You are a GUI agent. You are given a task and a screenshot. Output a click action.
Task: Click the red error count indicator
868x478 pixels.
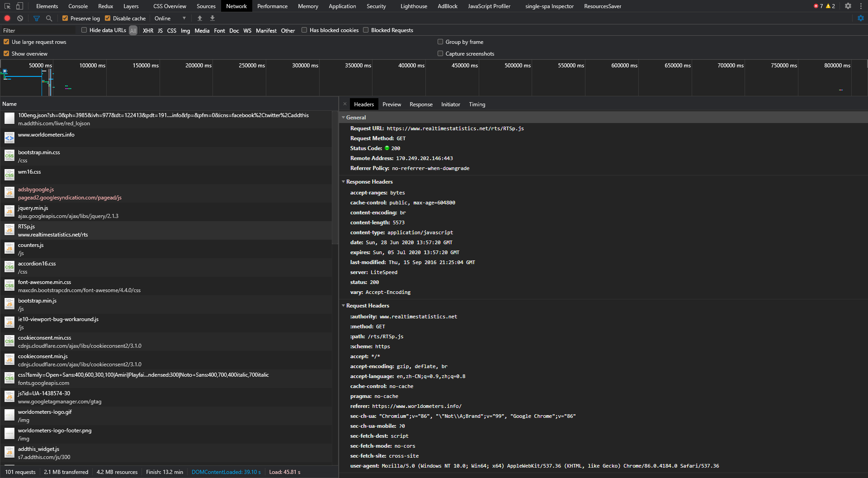click(x=818, y=6)
